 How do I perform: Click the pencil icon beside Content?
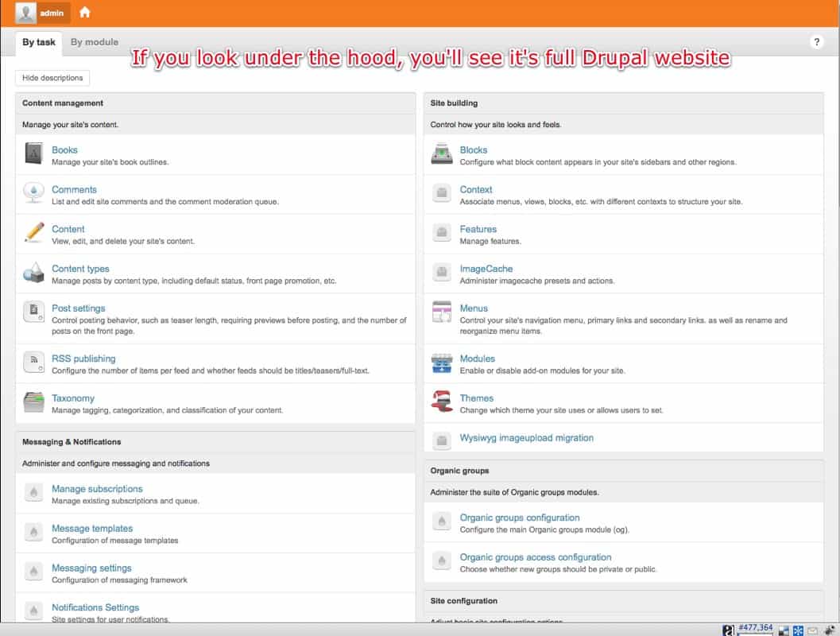(33, 233)
